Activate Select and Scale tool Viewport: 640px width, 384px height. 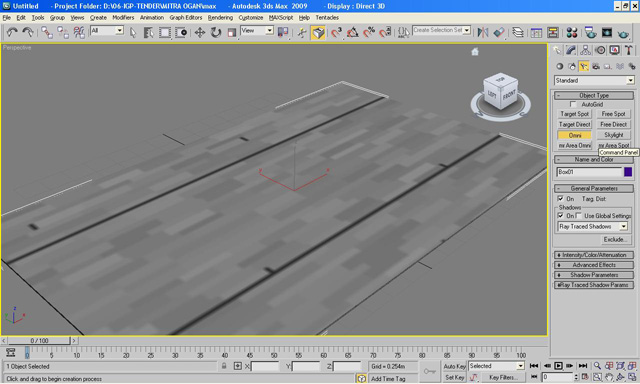click(x=231, y=33)
